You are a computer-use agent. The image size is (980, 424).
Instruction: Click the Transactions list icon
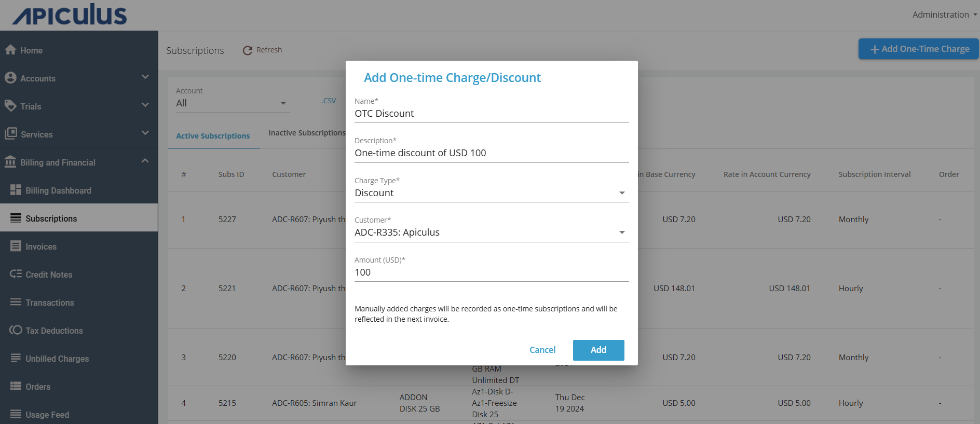coord(16,302)
